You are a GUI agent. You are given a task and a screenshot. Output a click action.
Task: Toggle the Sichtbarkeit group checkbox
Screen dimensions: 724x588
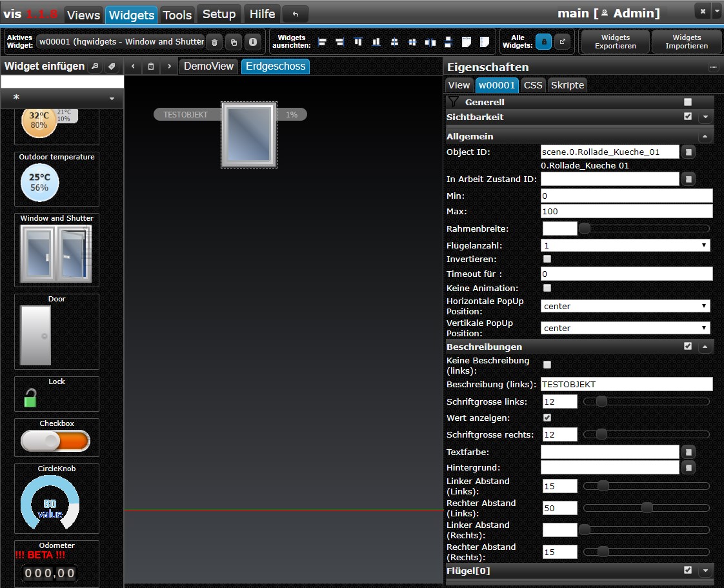point(688,116)
